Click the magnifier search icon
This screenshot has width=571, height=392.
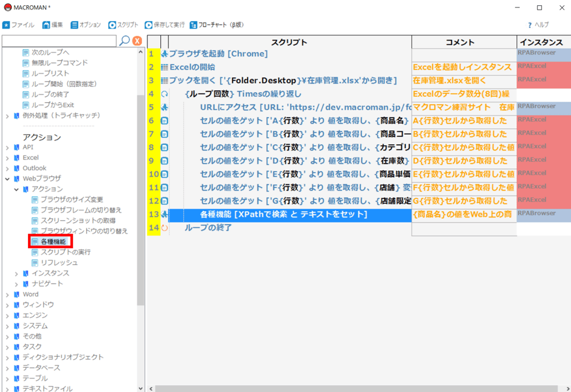[x=124, y=41]
